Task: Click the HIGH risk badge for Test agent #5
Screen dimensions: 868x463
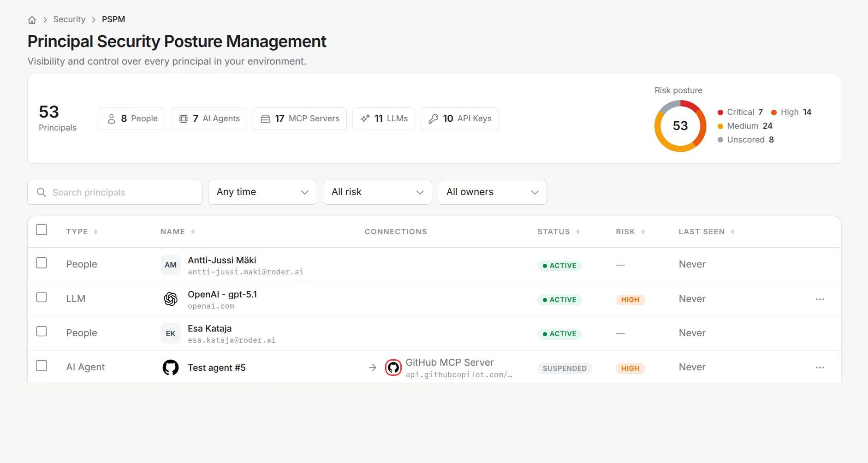Action: 630,368
